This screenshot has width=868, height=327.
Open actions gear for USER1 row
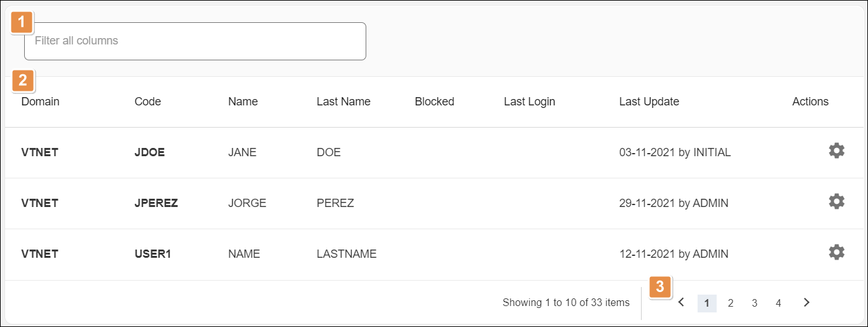(x=836, y=253)
